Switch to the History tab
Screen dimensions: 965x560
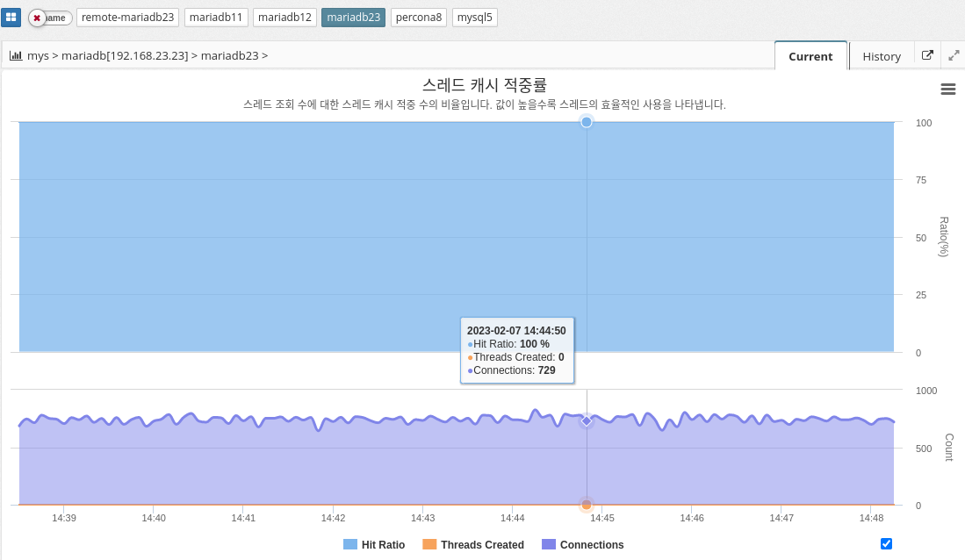click(881, 56)
